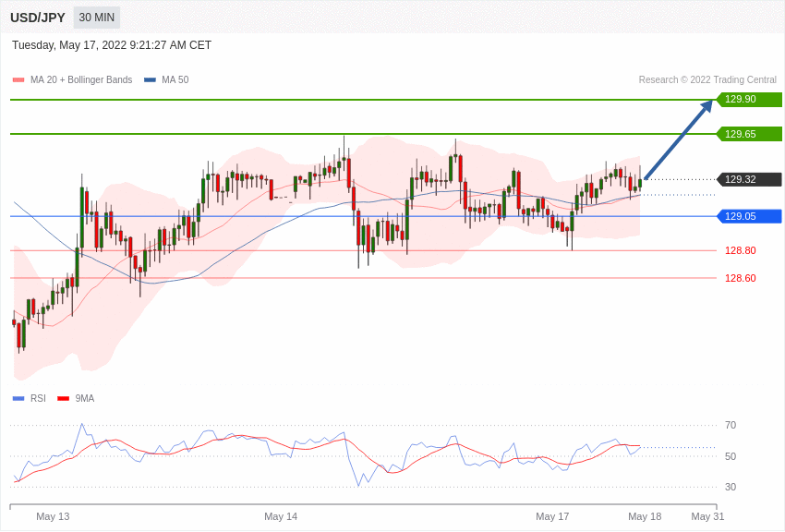Click the 30 MIN timeframe badge
This screenshot has width=785, height=532.
97,18
